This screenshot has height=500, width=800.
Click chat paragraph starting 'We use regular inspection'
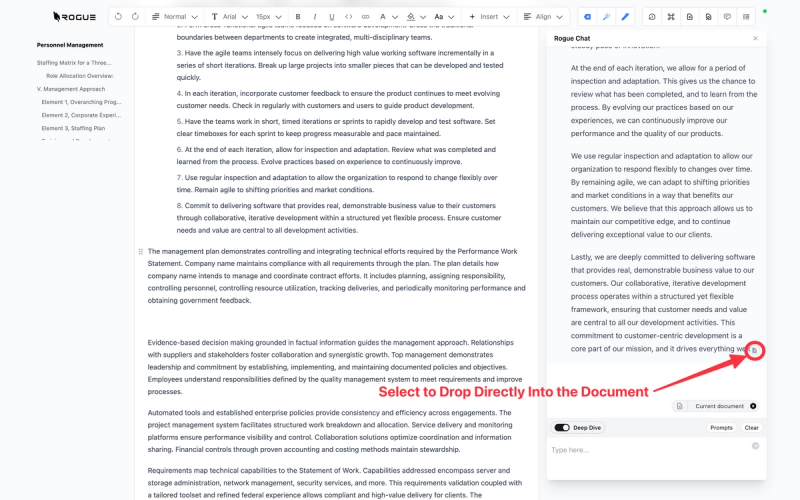tap(662, 195)
